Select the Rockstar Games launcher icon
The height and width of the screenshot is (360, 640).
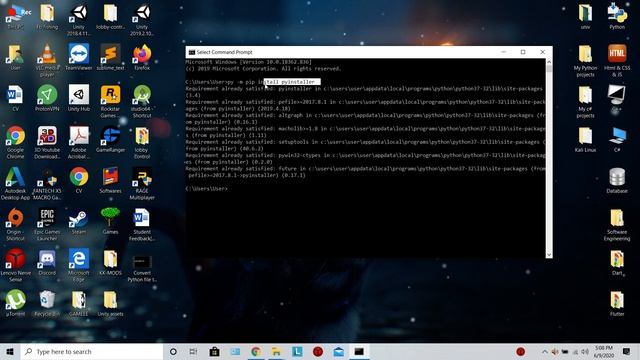pyautogui.click(x=110, y=101)
